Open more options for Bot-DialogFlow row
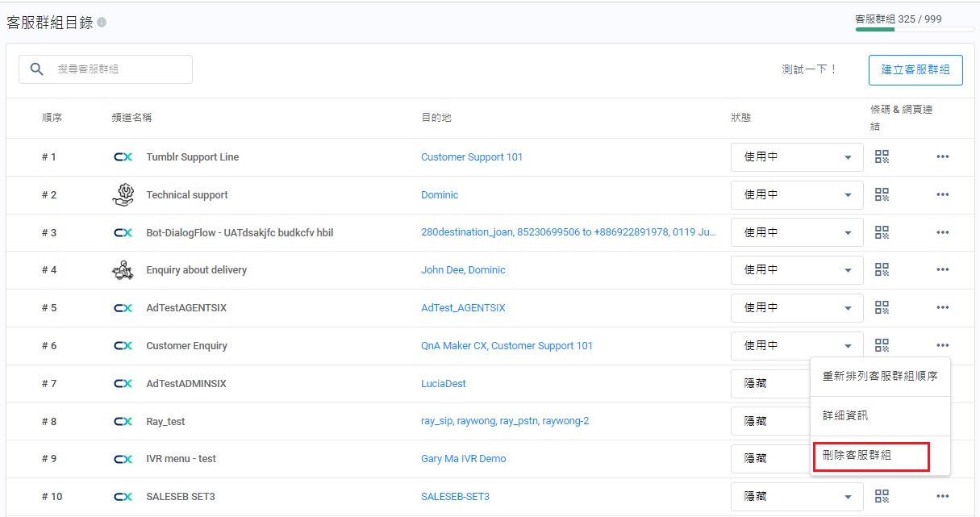This screenshot has height=517, width=980. [x=942, y=232]
